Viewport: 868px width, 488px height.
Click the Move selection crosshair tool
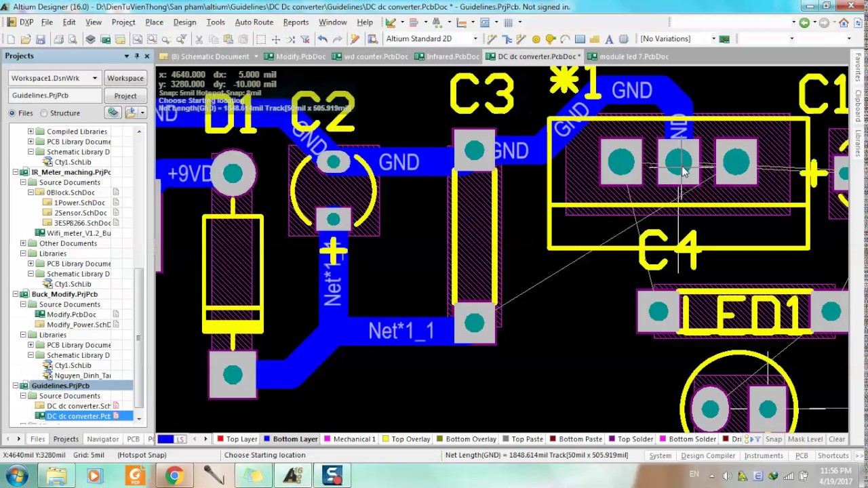point(276,39)
